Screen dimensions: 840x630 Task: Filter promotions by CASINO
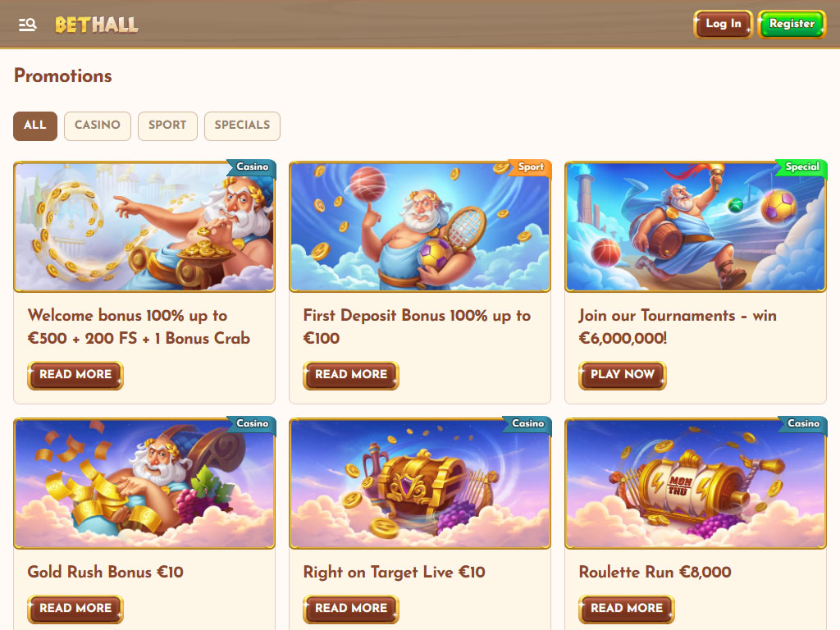click(98, 126)
